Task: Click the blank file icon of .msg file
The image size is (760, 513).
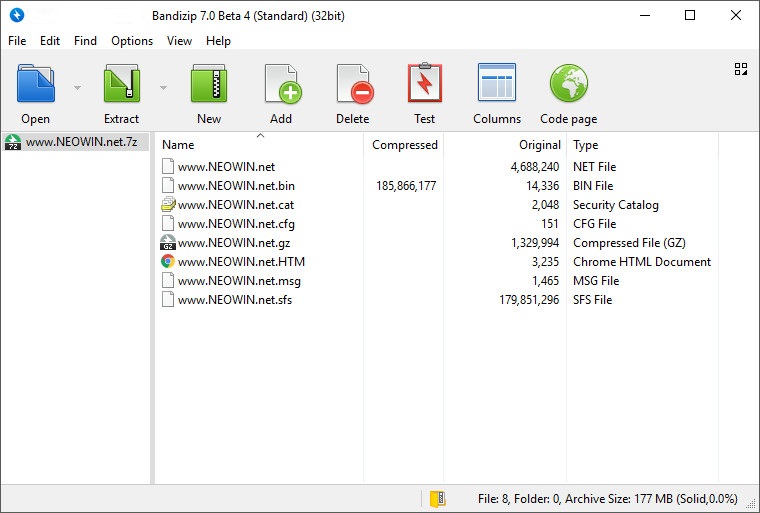Action: 168,280
